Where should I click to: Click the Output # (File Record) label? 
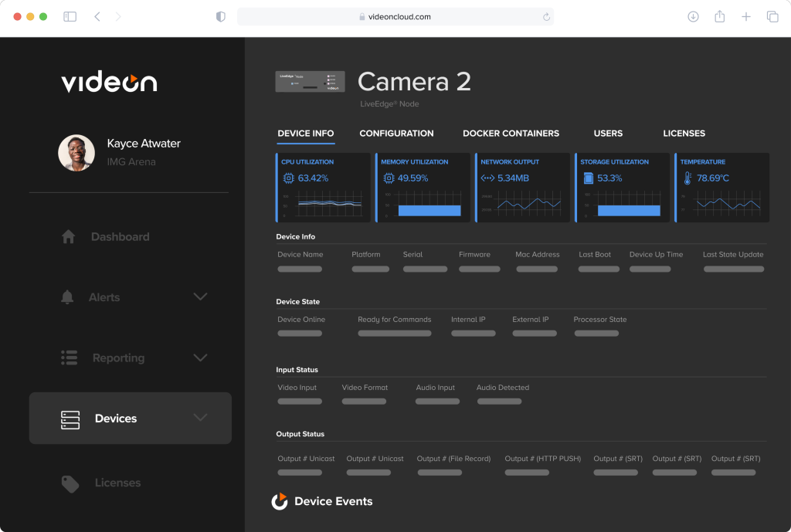point(453,459)
